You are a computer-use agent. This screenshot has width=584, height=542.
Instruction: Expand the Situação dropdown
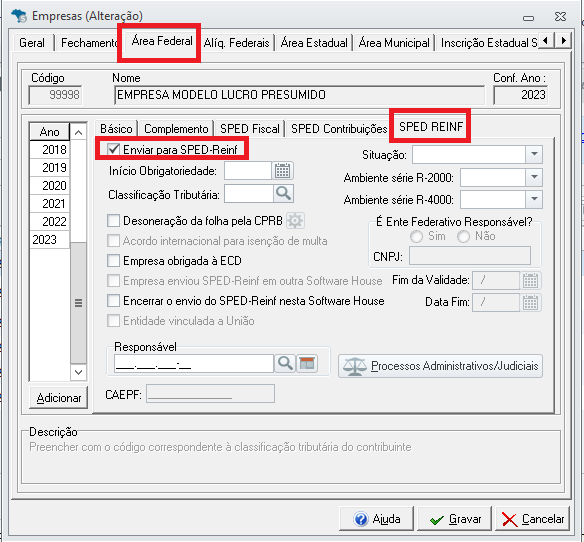point(534,154)
